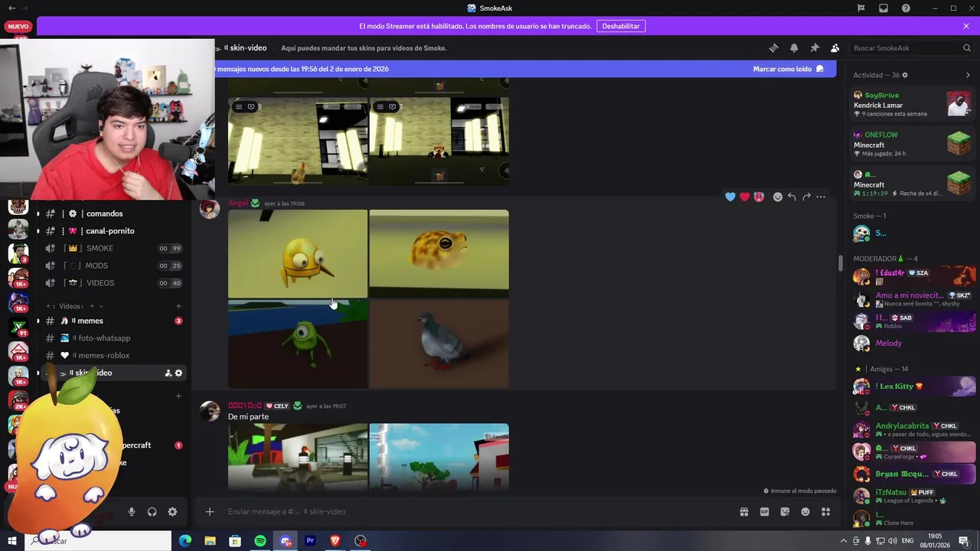Image resolution: width=980 pixels, height=551 pixels.
Task: Open notification settings bell icon
Action: point(794,47)
